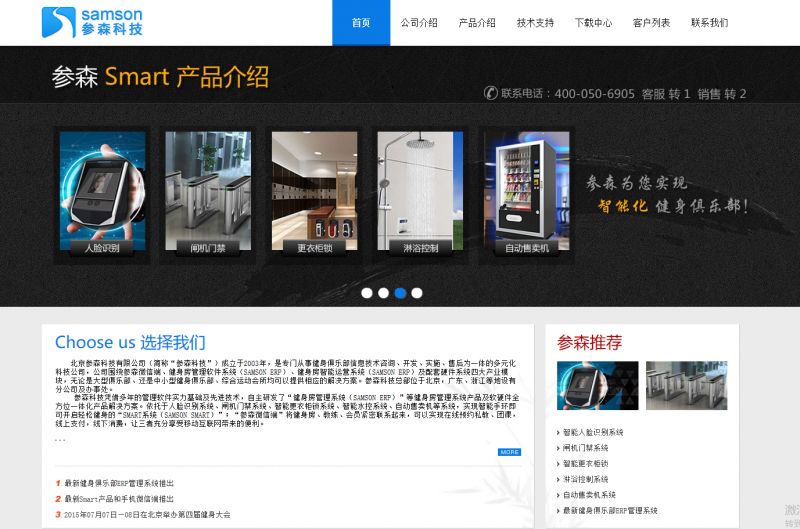The height and width of the screenshot is (529, 800).
Task: Select the fourth carousel slide dot
Action: point(417,293)
